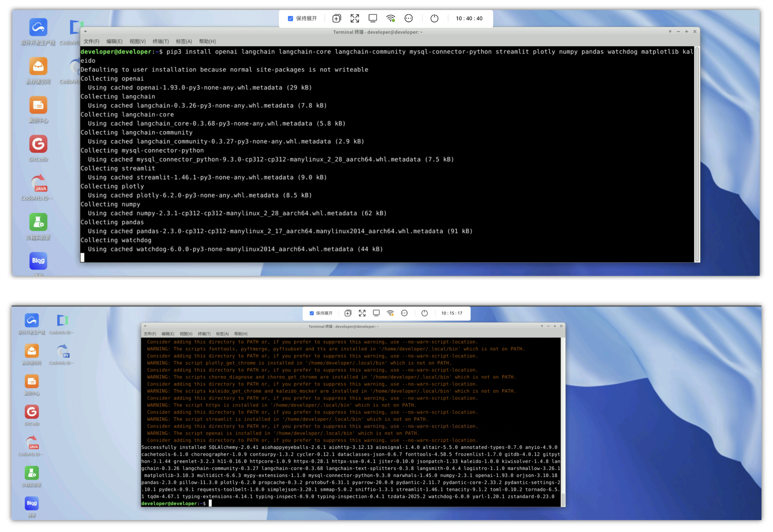Open 文件(F) menu in the upper terminal
The image size is (773, 532).
pyautogui.click(x=91, y=41)
